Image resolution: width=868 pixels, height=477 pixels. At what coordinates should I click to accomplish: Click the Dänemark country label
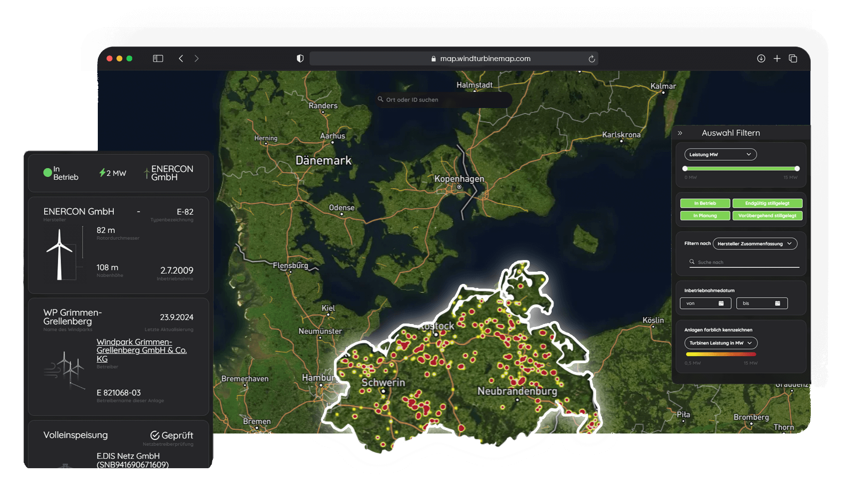(324, 161)
